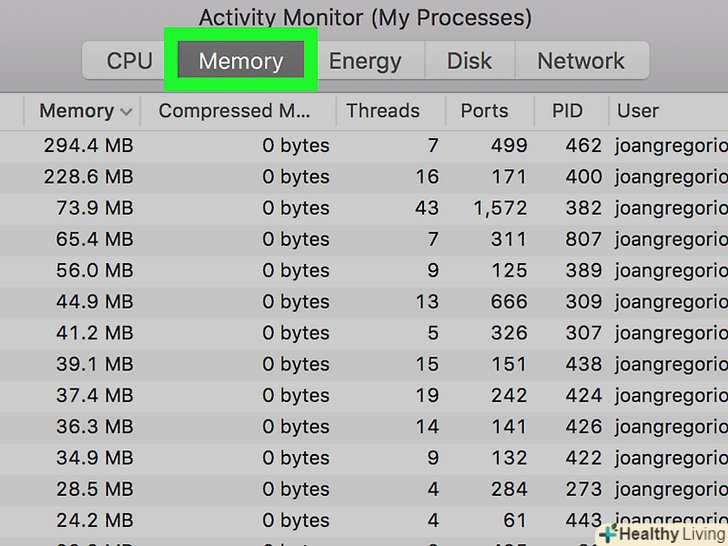This screenshot has width=728, height=546.
Task: Select the row with PID 438
Action: 583,364
